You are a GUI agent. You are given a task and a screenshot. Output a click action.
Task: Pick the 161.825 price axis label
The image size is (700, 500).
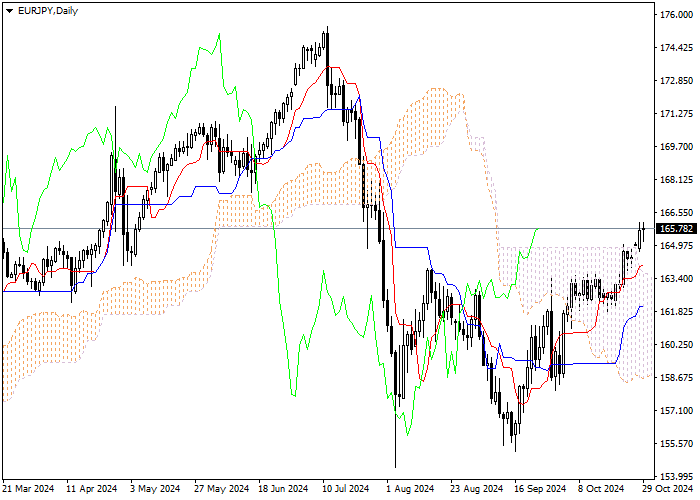676,312
